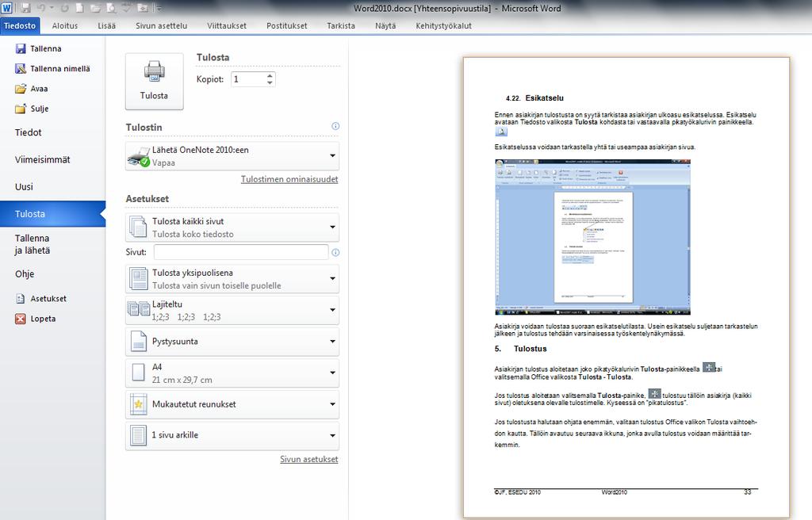Decrease the Kopiot count with down arrow
812x520 pixels.
(x=270, y=83)
